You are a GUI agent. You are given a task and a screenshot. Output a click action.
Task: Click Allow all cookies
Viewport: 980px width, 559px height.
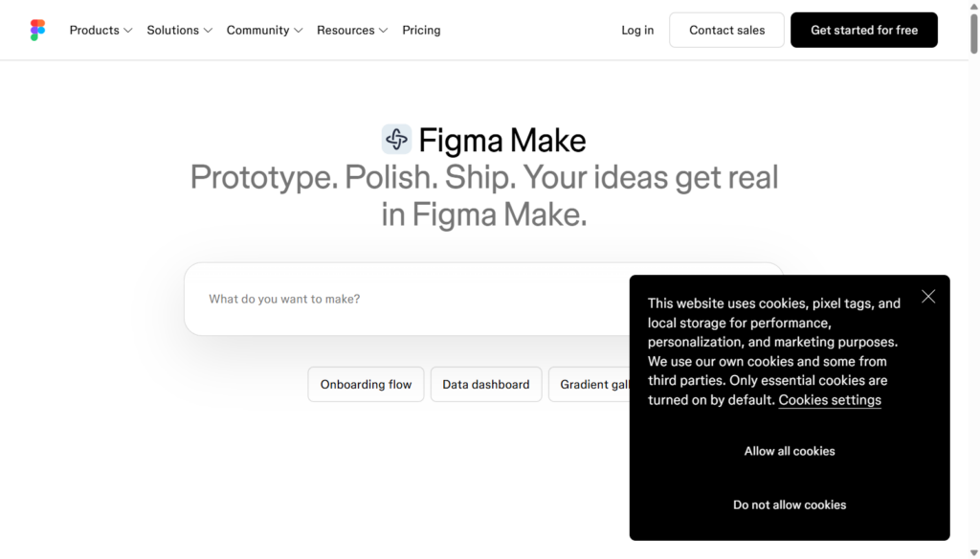(x=790, y=452)
